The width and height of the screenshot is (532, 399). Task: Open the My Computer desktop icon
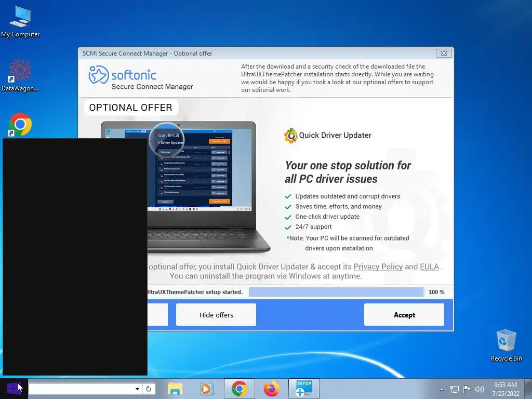pos(20,22)
